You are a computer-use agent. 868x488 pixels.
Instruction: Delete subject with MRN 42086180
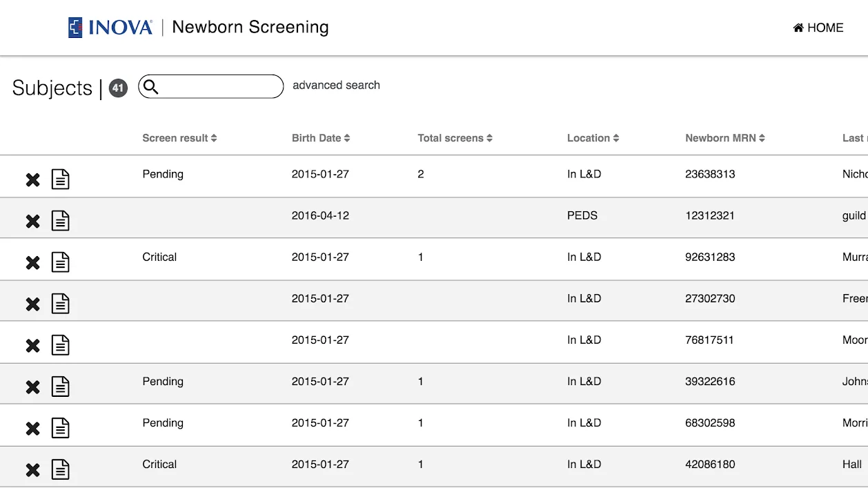(32, 470)
